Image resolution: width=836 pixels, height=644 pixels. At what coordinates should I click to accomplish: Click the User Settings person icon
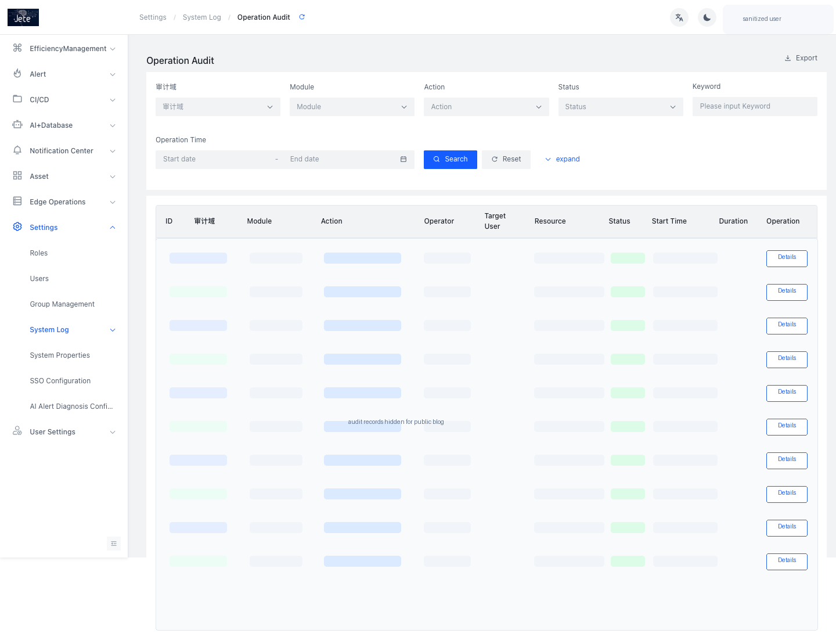(x=17, y=431)
